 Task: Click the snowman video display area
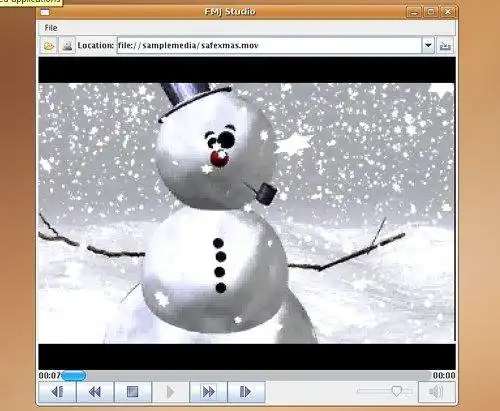click(247, 213)
